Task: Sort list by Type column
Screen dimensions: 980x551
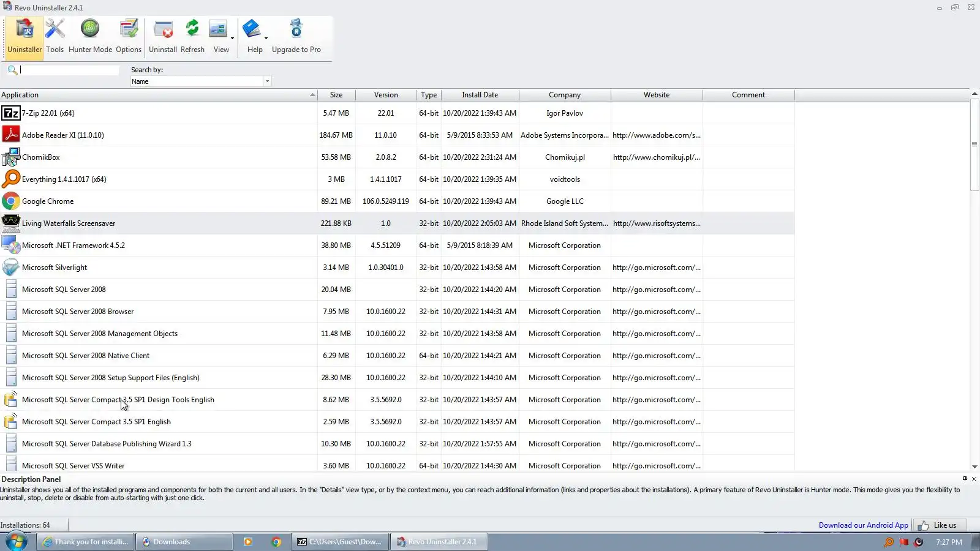Action: click(429, 95)
